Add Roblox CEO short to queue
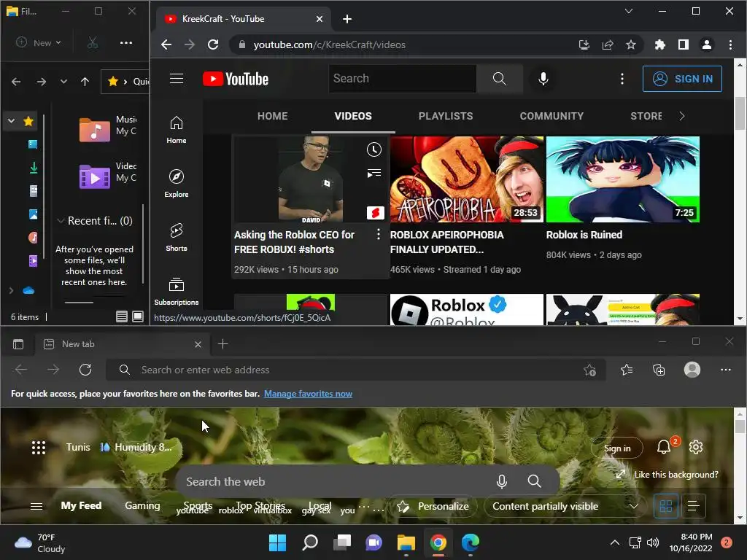 coord(374,173)
